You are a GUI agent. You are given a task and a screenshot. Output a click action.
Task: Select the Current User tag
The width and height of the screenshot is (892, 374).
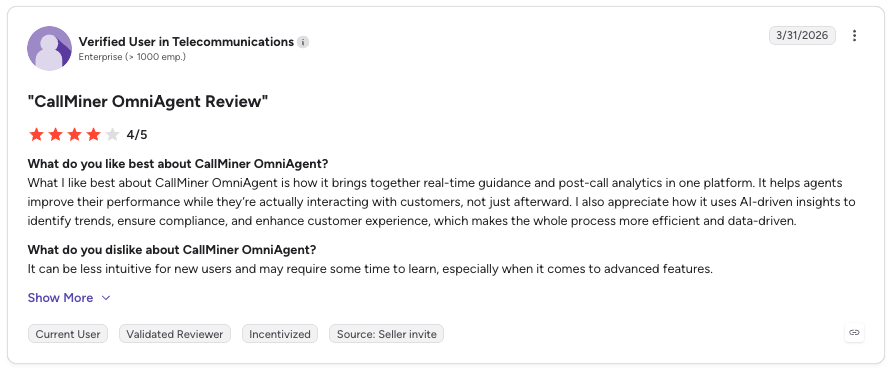coord(68,334)
